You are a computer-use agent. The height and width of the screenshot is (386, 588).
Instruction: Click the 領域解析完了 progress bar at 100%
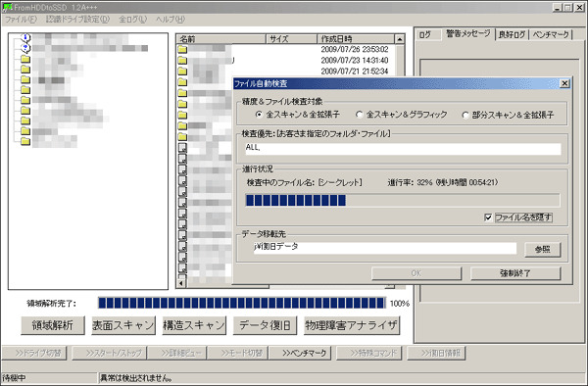coord(242,303)
